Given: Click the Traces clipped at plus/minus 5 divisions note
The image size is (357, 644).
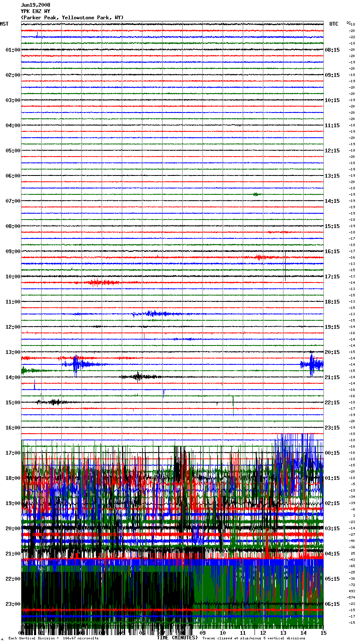Looking at the screenshot, I should [x=254, y=639].
